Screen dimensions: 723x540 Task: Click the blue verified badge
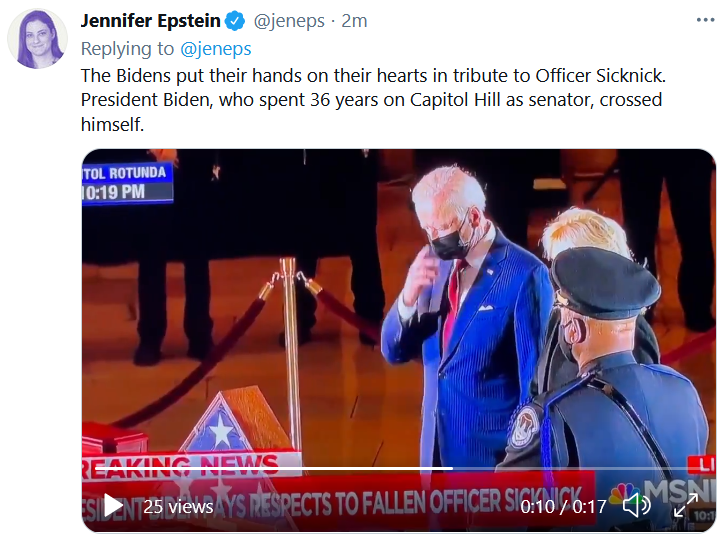click(234, 20)
